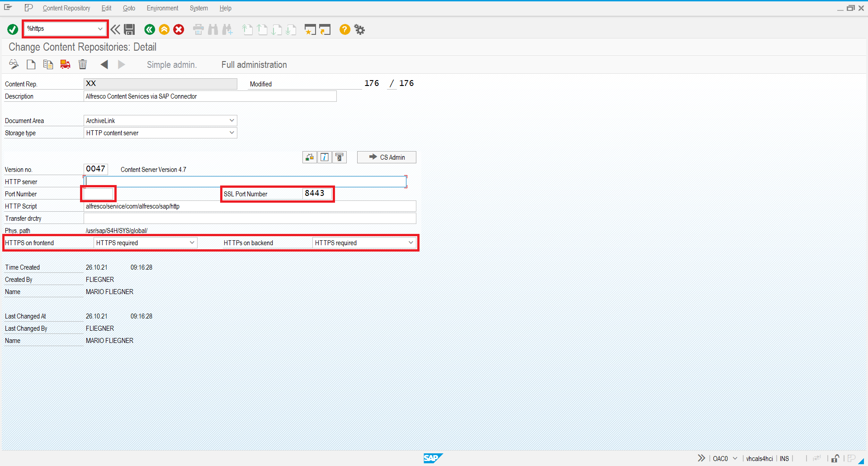868x466 pixels.
Task: Open the Document Area dropdown list
Action: [231, 120]
